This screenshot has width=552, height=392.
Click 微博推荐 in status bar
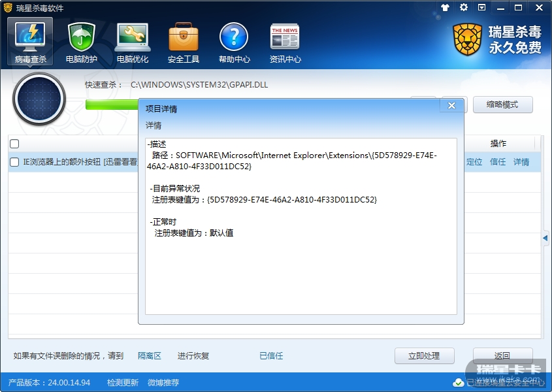pos(163,382)
